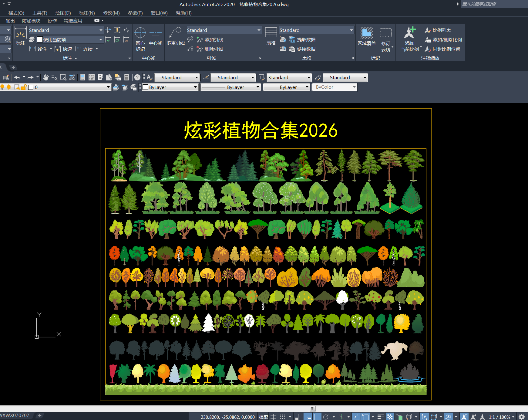Click the 添加引线 add leader icon
The height and width of the screenshot is (420, 528).
[x=200, y=39]
